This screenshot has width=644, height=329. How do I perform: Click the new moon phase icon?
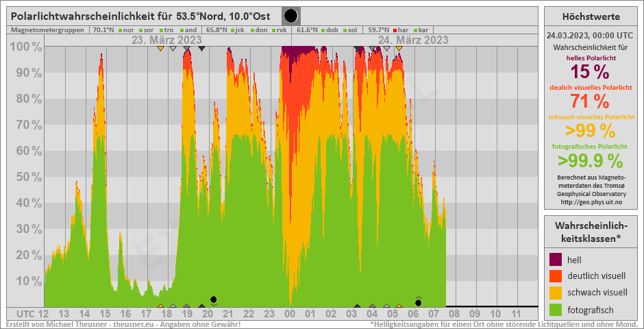click(x=291, y=16)
